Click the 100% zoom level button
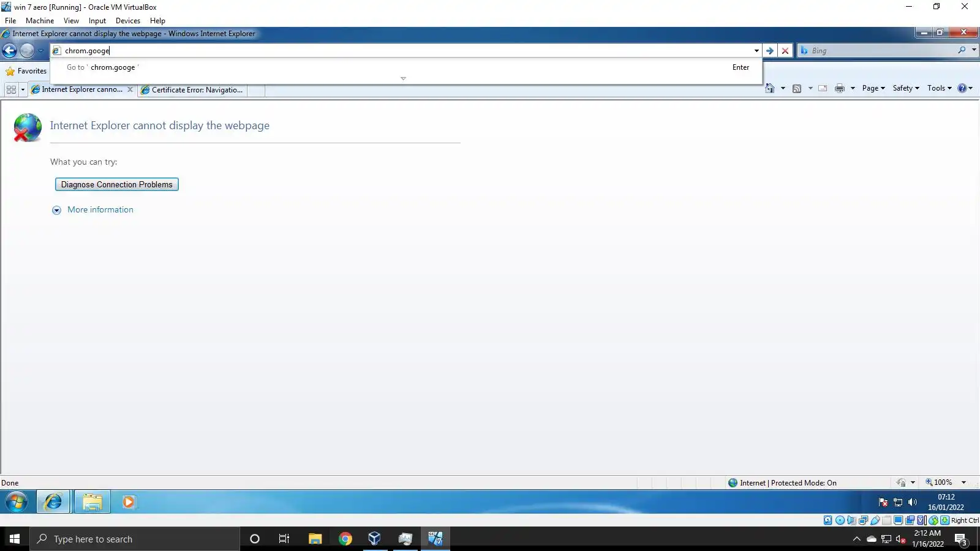The height and width of the screenshot is (551, 980). [939, 482]
